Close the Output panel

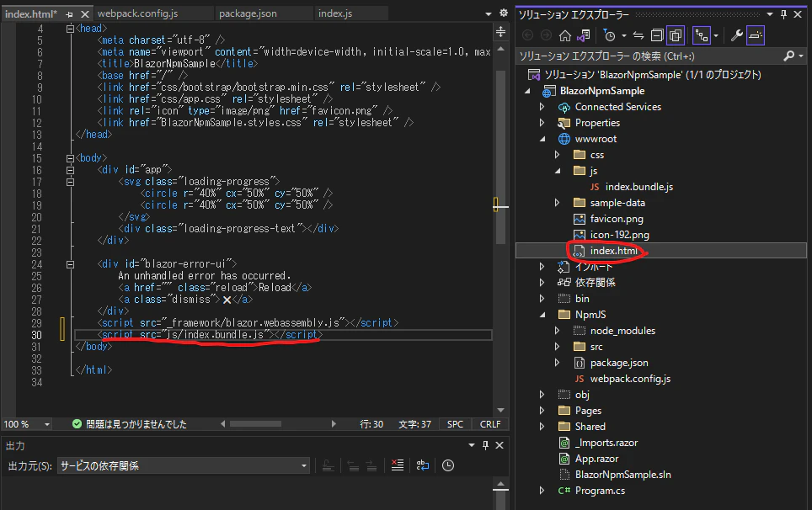(x=499, y=445)
